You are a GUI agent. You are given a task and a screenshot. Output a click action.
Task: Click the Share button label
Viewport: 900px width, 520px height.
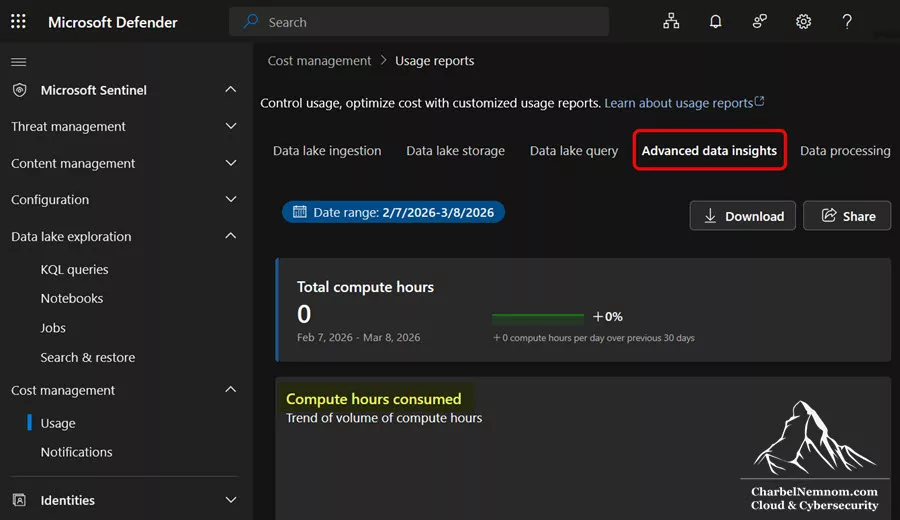[859, 216]
